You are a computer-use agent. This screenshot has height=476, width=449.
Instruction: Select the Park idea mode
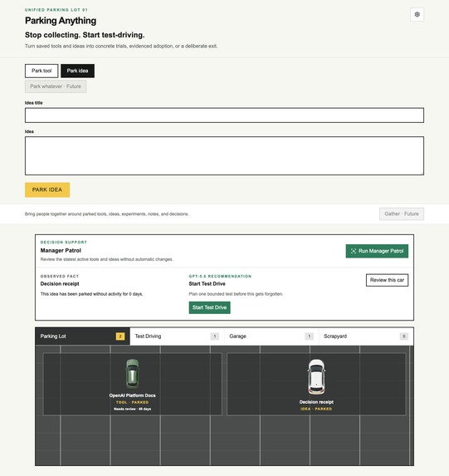pyautogui.click(x=77, y=71)
